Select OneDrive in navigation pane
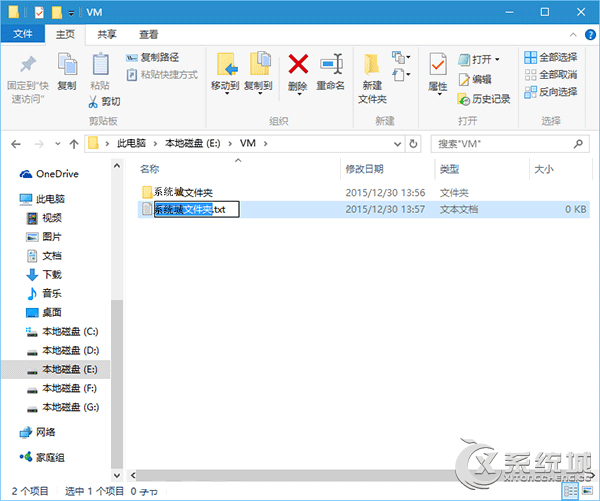This screenshot has height=501, width=600. (49, 174)
